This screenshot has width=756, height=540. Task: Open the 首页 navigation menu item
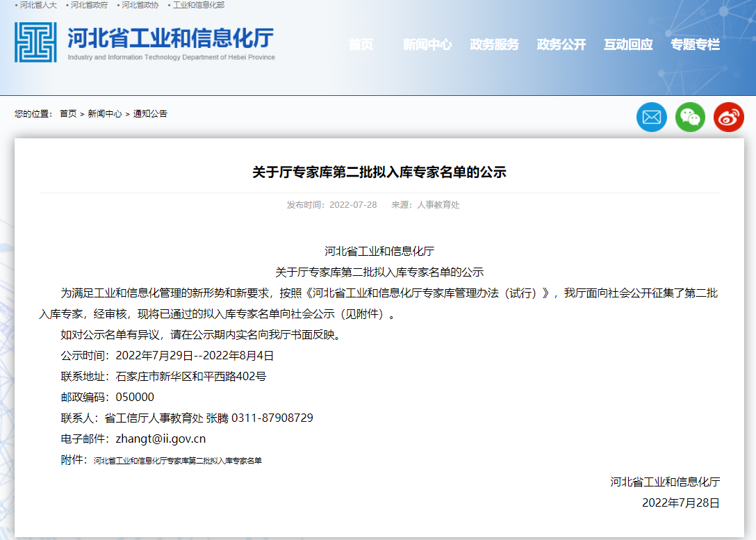point(361,44)
